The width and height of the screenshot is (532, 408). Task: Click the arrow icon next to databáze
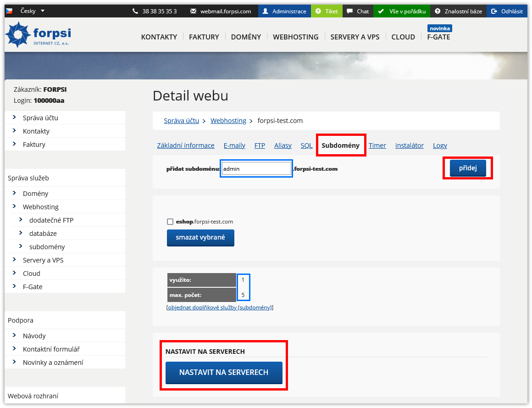click(x=21, y=233)
